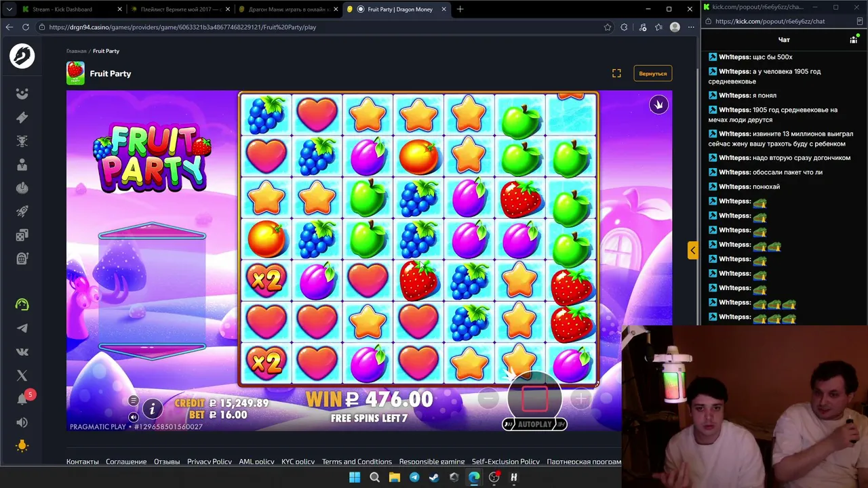Open the AML policy footer link
868x488 pixels.
coord(256,462)
